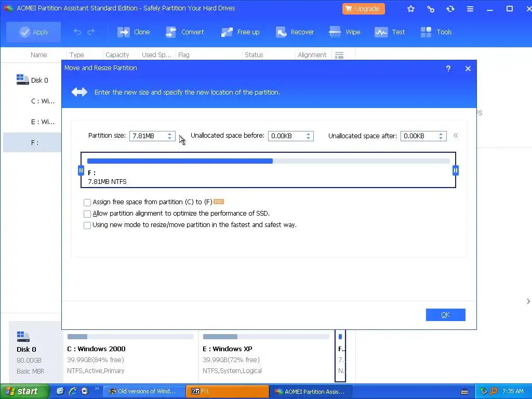Click the Status column header
The height and width of the screenshot is (399, 532).
254,55
